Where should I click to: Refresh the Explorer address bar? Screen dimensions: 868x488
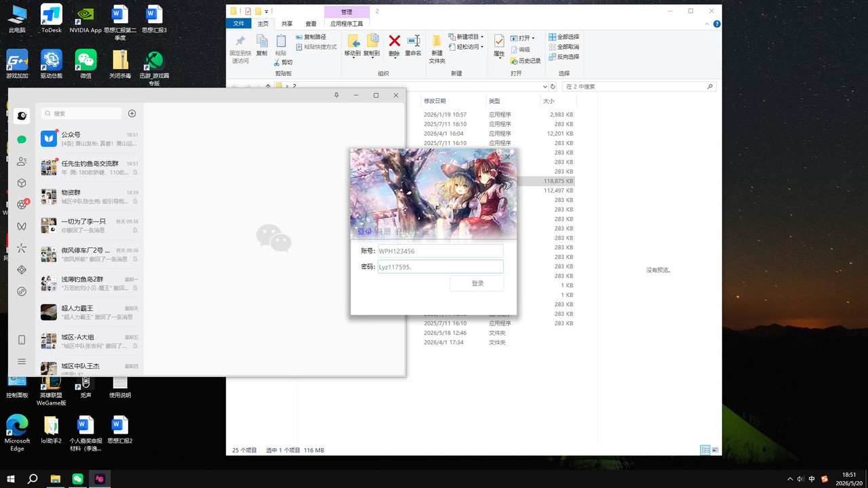point(553,87)
